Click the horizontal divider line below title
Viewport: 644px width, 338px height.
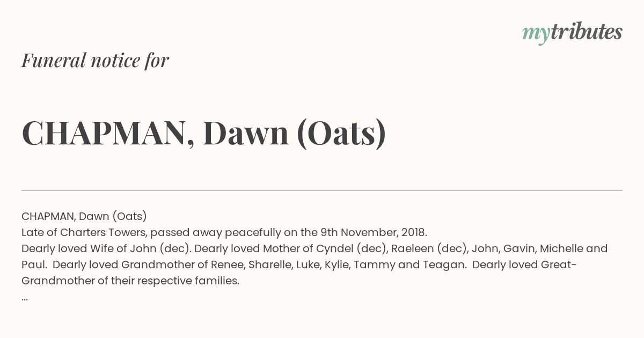coord(322,190)
